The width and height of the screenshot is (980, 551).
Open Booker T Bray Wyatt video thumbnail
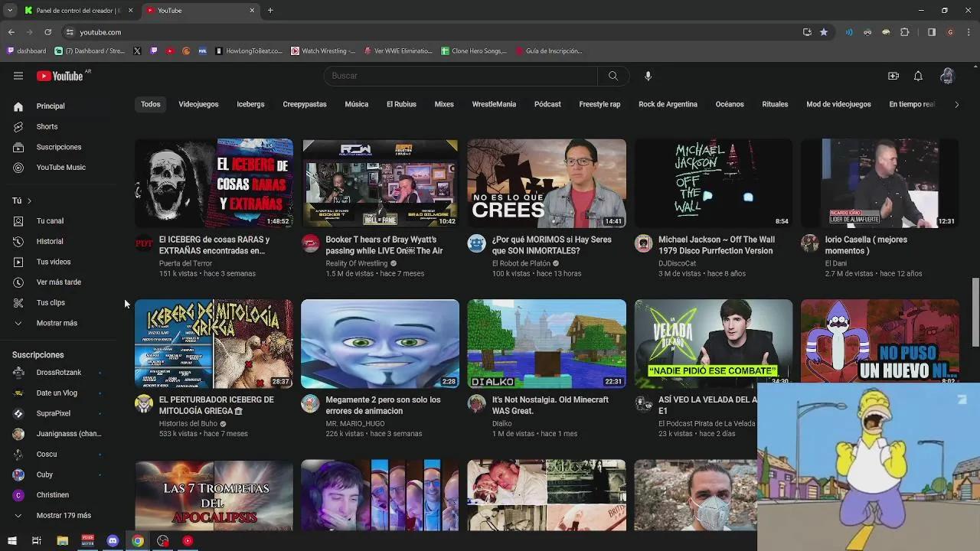[381, 183]
